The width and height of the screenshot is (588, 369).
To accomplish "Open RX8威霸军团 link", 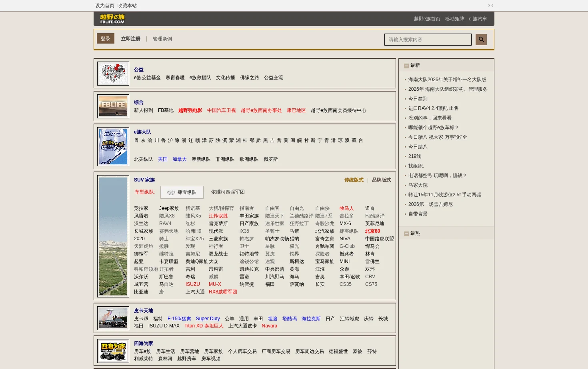I will coord(223,292).
